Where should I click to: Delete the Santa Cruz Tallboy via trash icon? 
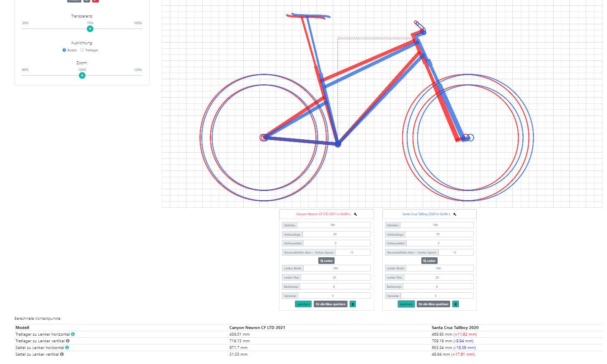(456, 304)
